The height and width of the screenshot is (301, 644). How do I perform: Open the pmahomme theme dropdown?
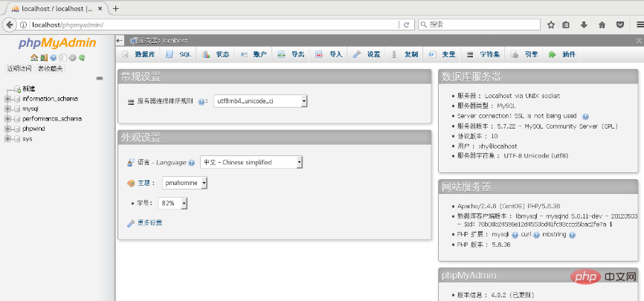pos(184,183)
